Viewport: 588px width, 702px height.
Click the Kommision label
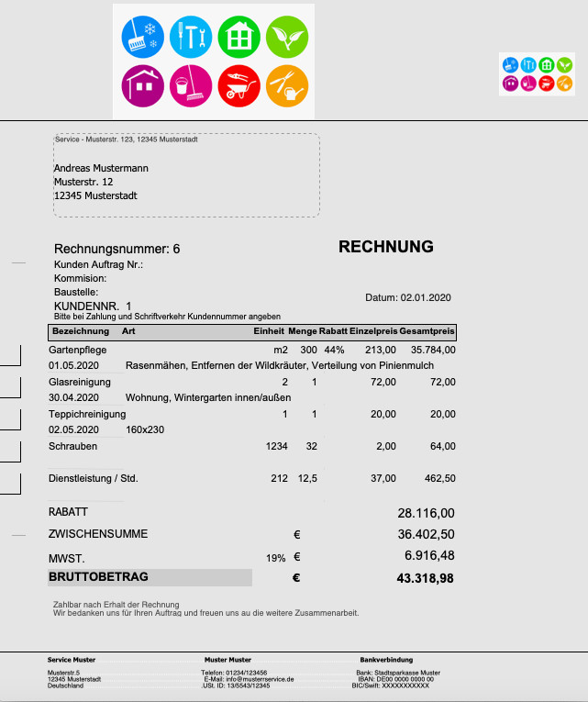click(80, 278)
